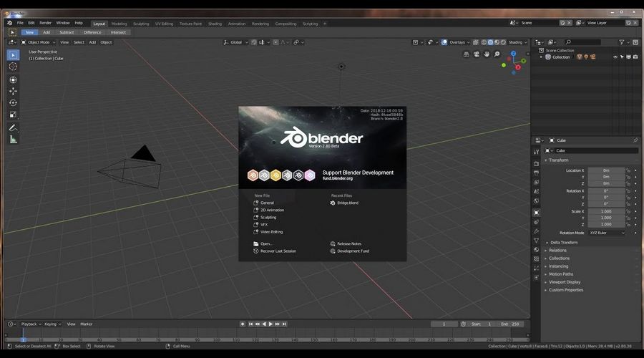Click the pin icon in properties header
Screen dimensions: 644x358
(635, 140)
